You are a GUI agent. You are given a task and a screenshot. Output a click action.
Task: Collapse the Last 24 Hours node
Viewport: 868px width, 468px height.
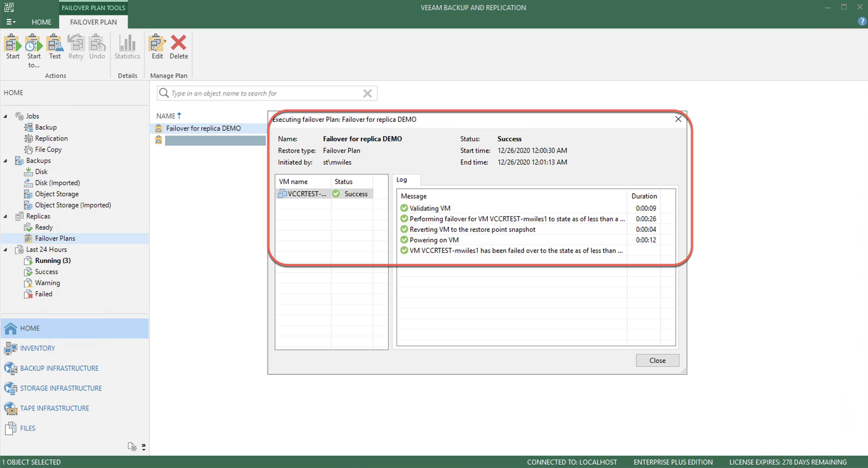point(5,250)
